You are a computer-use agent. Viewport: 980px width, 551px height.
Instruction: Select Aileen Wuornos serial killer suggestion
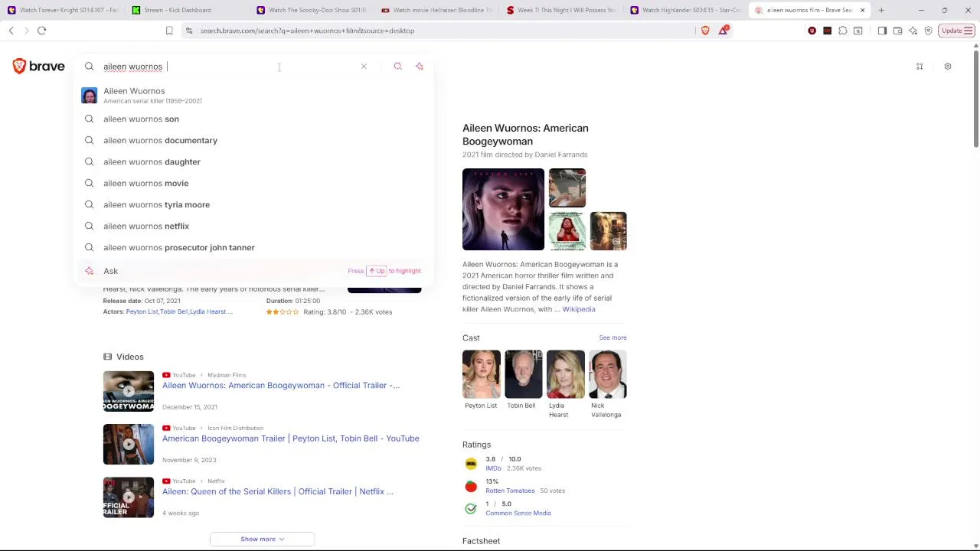(253, 96)
